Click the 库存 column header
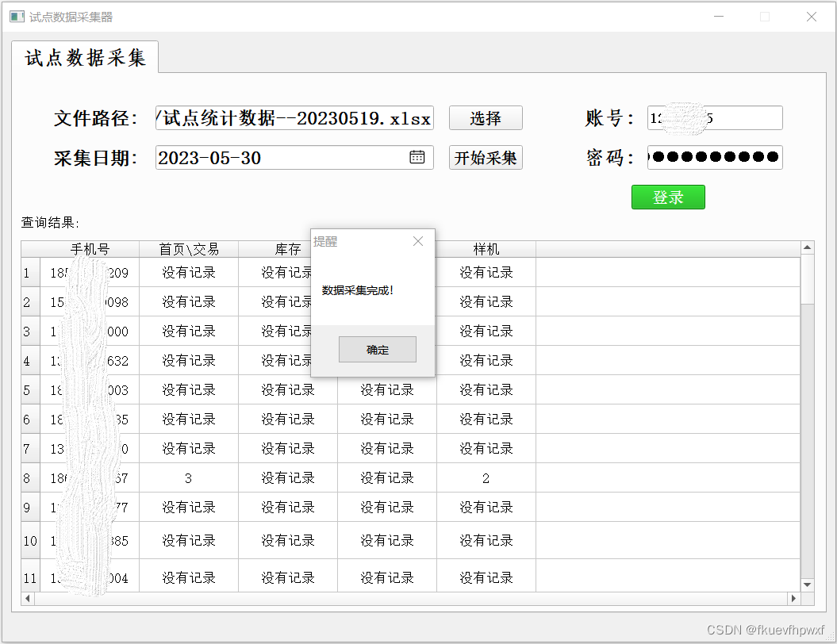837x644 pixels. point(288,249)
